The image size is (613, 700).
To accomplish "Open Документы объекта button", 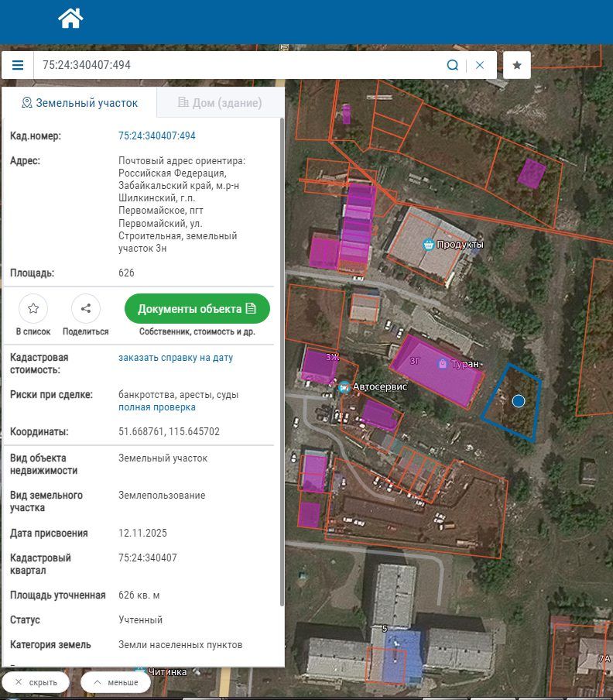I will click(x=197, y=308).
